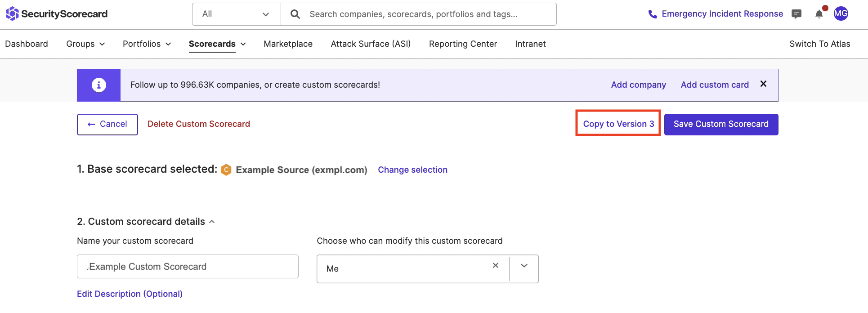868x313 pixels.
Task: Open the MG user avatar menu
Action: point(841,13)
